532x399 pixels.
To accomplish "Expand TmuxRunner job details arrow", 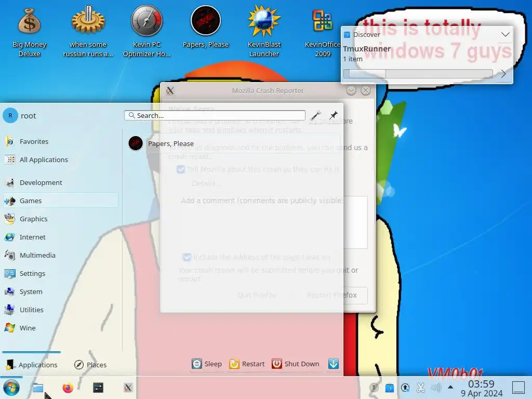I will (x=503, y=74).
